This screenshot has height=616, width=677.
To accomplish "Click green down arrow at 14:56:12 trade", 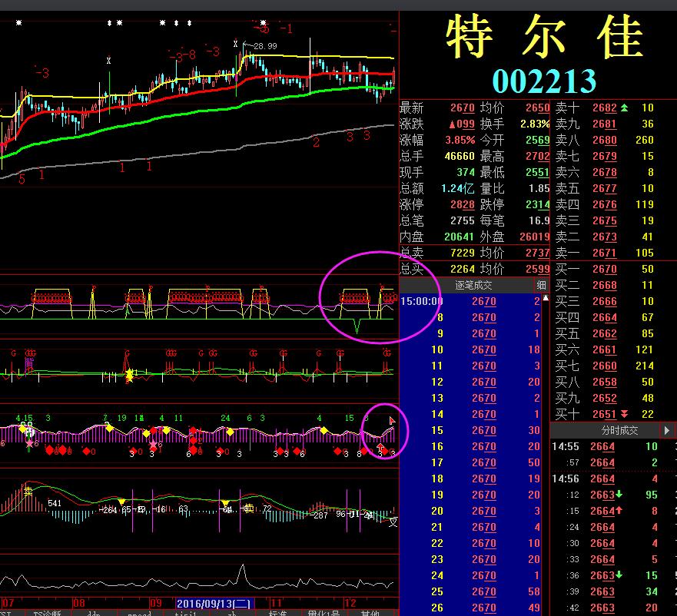I will point(619,495).
